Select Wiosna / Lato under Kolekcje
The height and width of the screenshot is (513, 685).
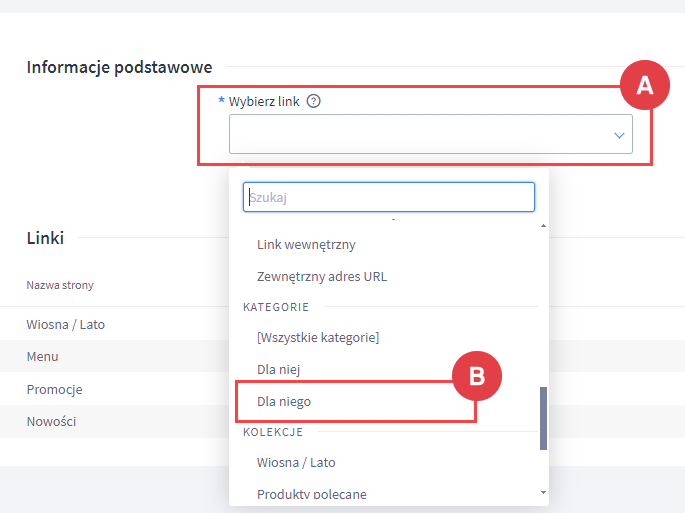pos(296,462)
